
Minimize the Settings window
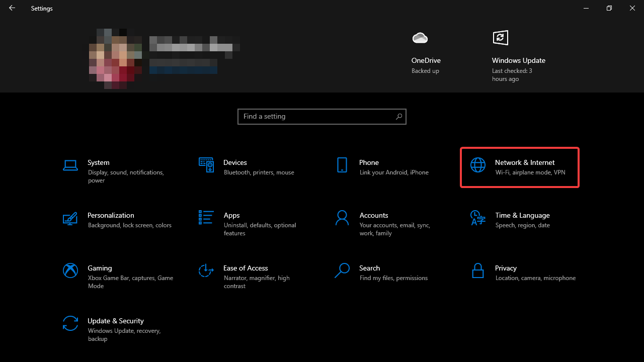pyautogui.click(x=586, y=8)
